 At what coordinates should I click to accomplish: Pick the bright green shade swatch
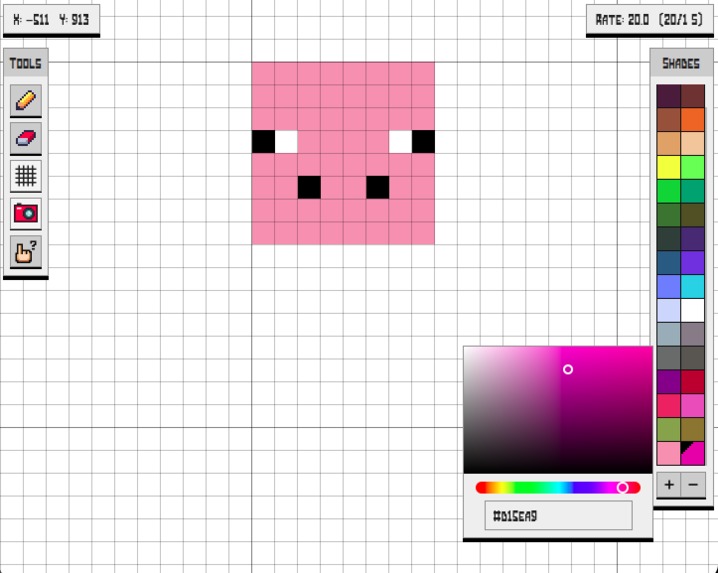pos(669,191)
